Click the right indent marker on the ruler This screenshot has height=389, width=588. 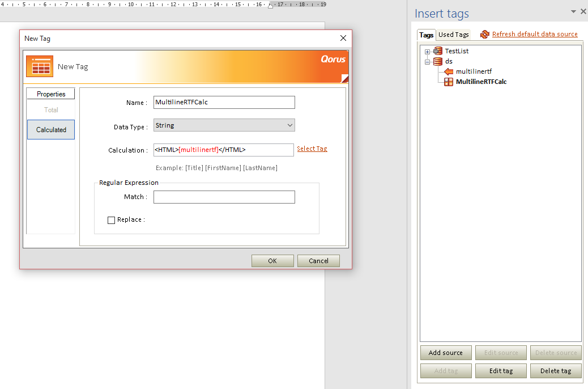coord(270,6)
